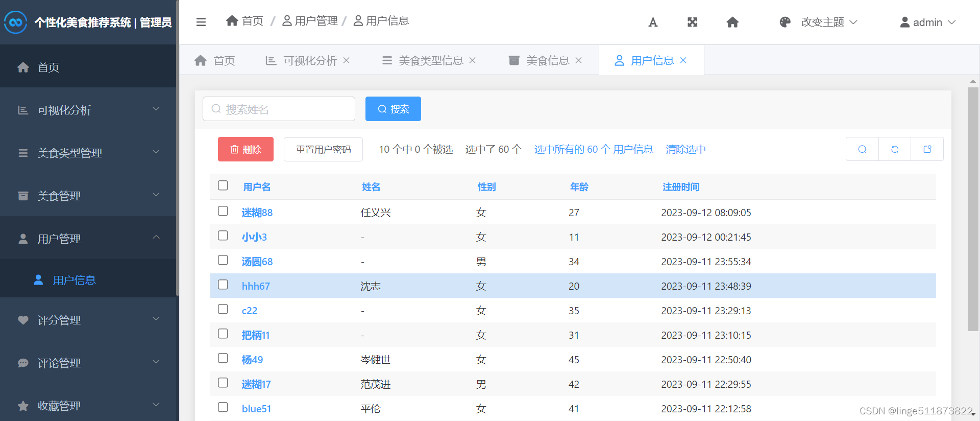The height and width of the screenshot is (421, 980).
Task: Close the 美食类型信息 tab
Action: pyautogui.click(x=472, y=60)
